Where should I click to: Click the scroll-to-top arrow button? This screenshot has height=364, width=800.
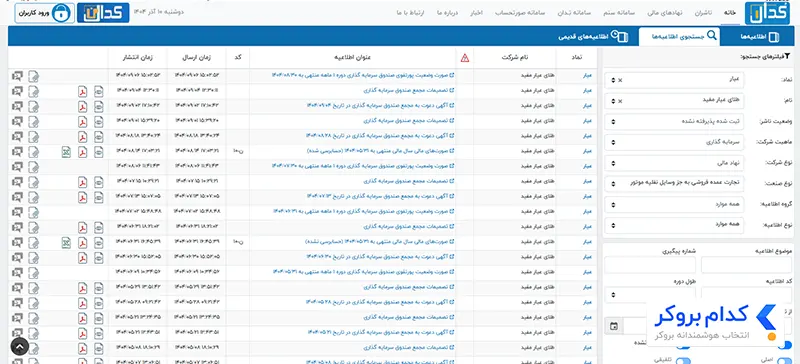click(19, 347)
